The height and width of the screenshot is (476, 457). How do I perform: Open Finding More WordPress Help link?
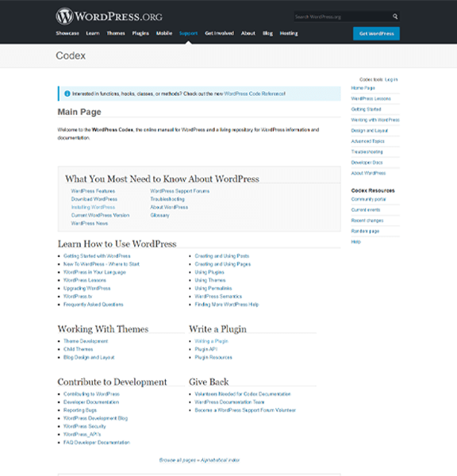pyautogui.click(x=227, y=305)
